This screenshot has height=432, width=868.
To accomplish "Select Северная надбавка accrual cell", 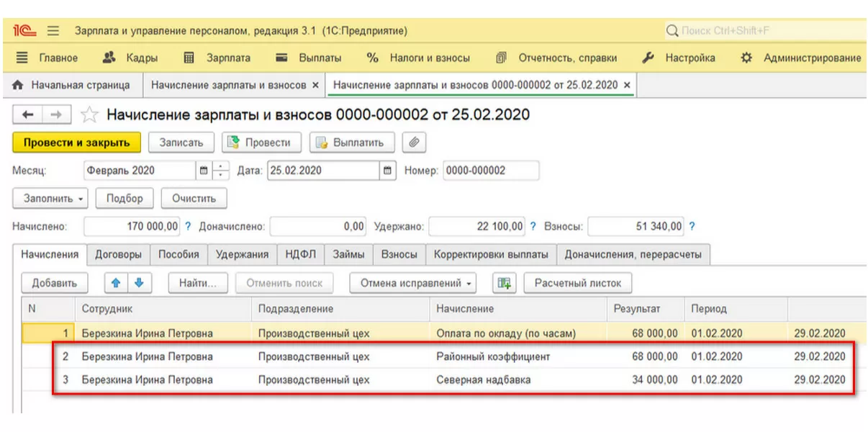I will [x=519, y=379].
